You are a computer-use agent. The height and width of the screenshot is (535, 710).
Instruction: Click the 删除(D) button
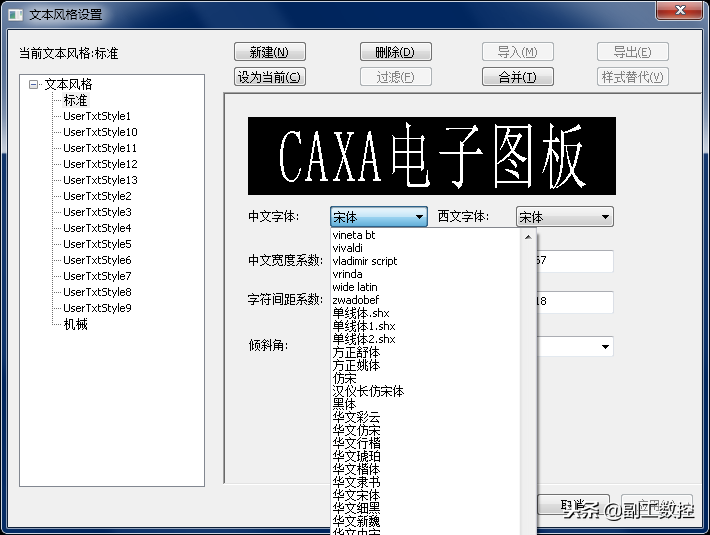[395, 52]
